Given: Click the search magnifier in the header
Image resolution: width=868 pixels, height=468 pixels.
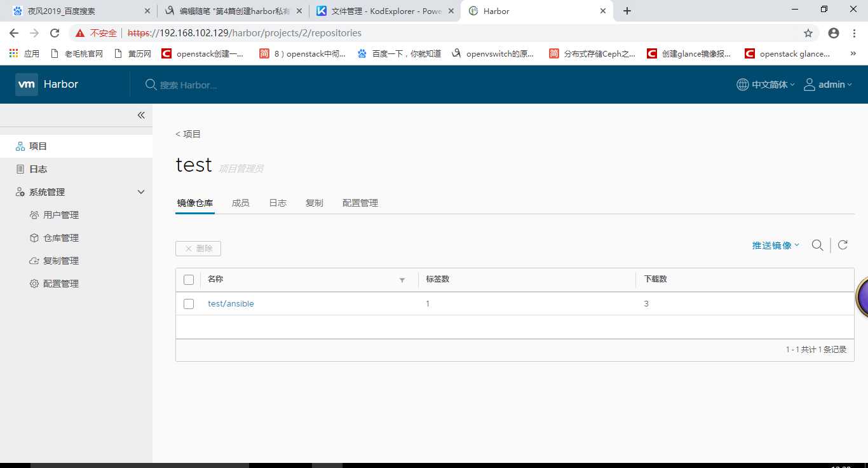Looking at the screenshot, I should 151,85.
